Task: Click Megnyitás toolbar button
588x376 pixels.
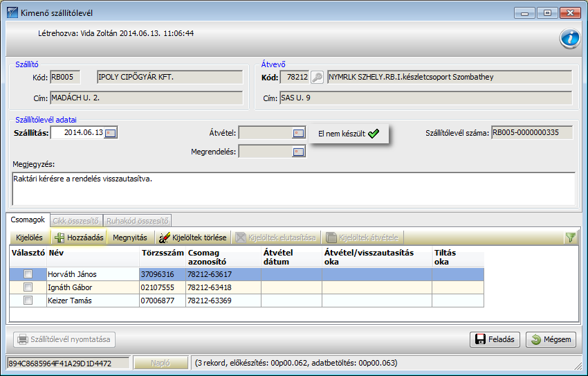Action: click(x=130, y=238)
